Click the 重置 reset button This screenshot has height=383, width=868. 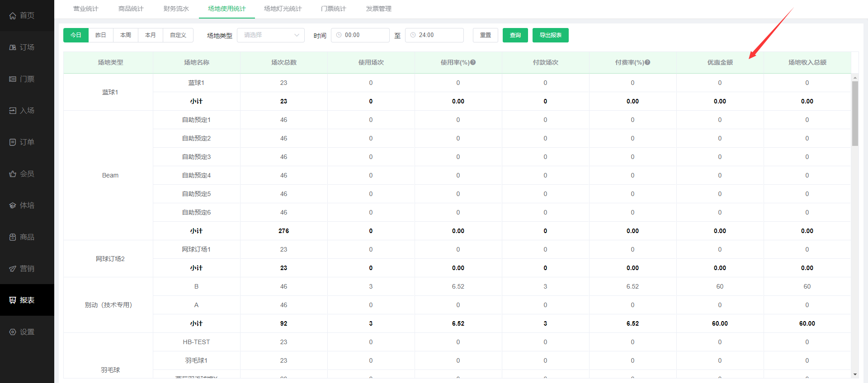tap(486, 35)
